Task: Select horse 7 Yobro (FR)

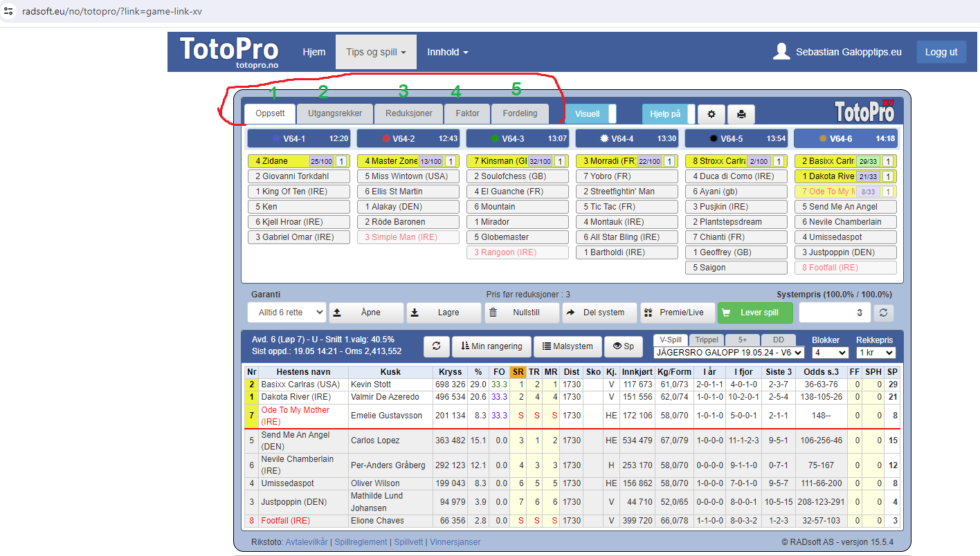Action: point(627,176)
